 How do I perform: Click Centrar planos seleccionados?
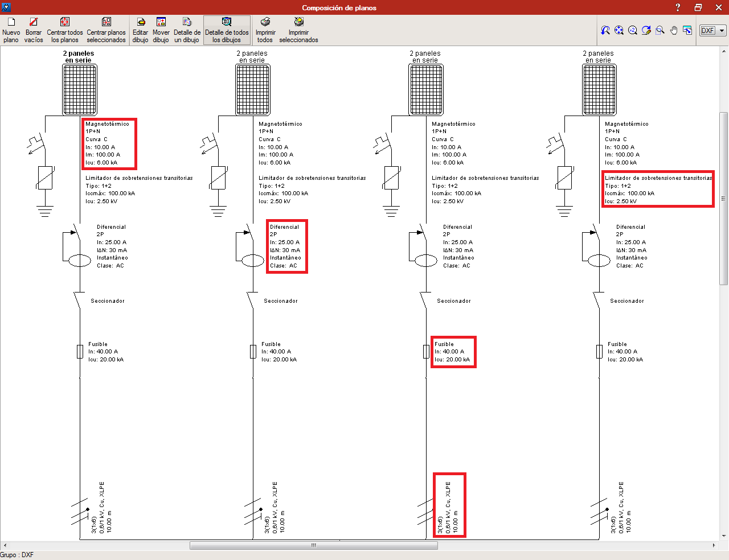click(x=106, y=30)
